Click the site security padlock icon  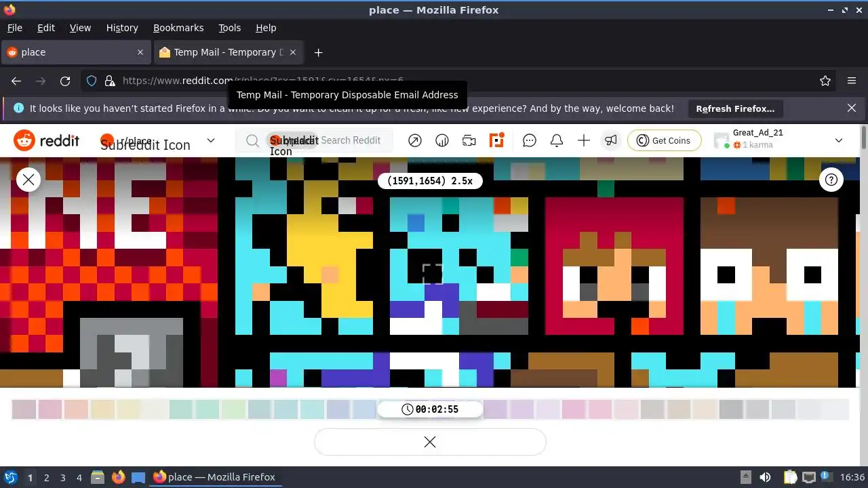pos(110,81)
